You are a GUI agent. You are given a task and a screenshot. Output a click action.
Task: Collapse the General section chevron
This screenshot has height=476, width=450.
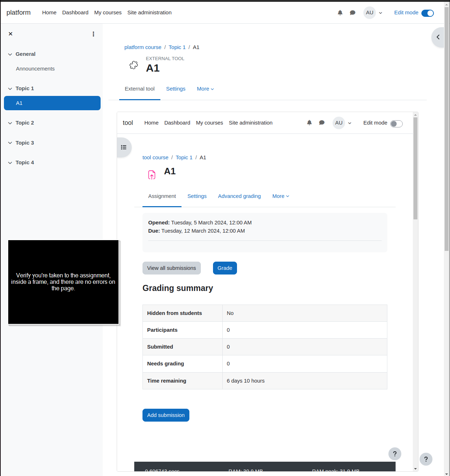coord(10,54)
